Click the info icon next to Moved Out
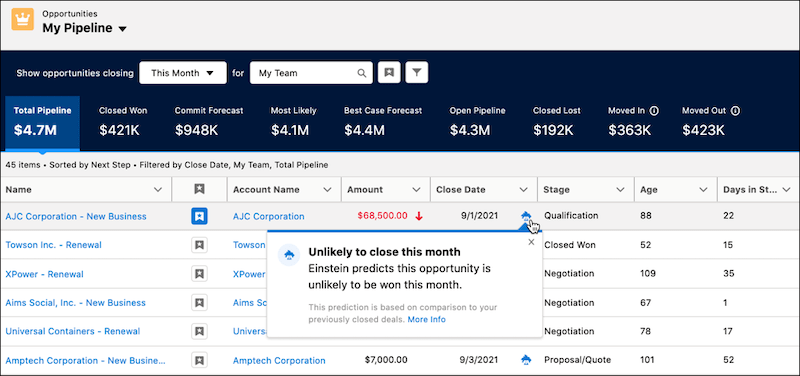Image resolution: width=800 pixels, height=376 pixels. pyautogui.click(x=735, y=111)
